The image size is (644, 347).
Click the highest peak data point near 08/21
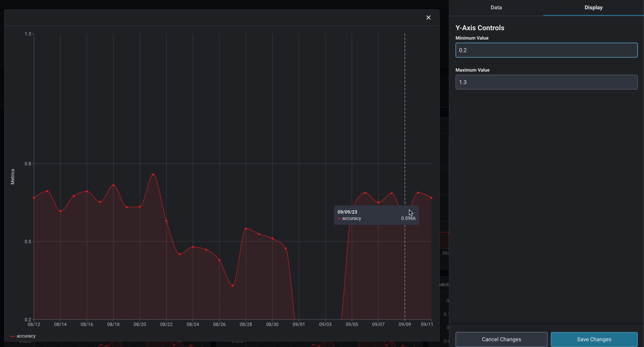coord(153,174)
